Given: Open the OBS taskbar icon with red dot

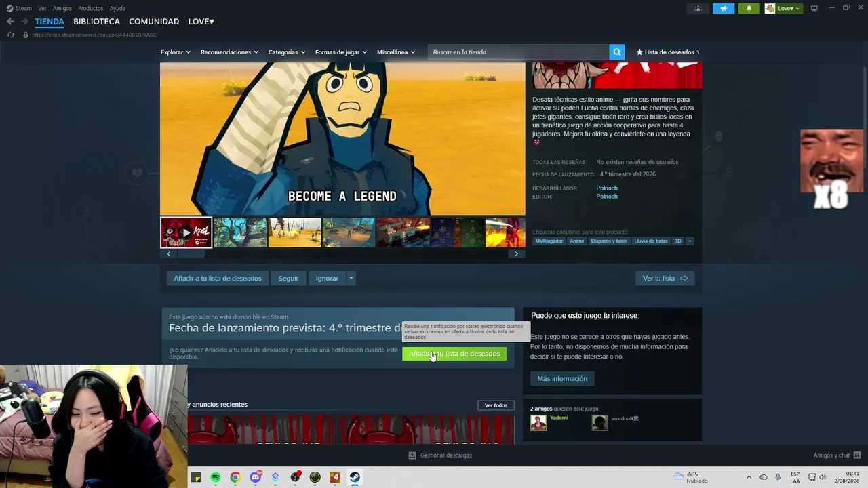Looking at the screenshot, I should pos(295,477).
